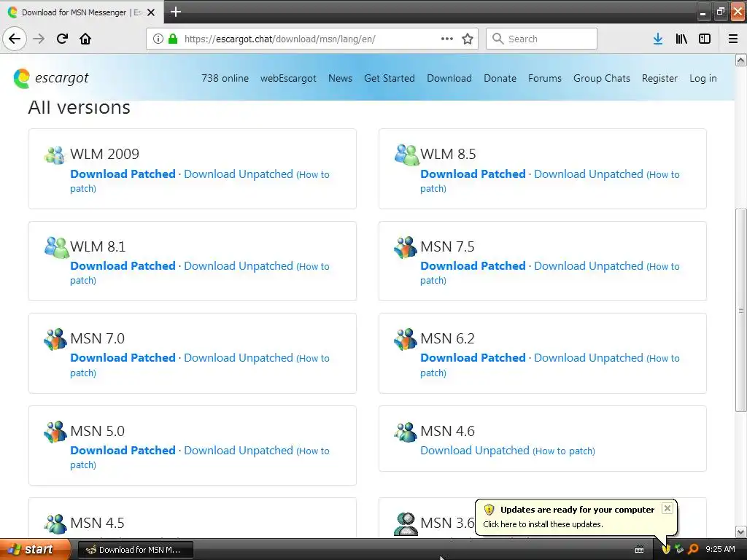Download Patched MSN 5.0
The width and height of the screenshot is (747, 560).
tap(123, 450)
